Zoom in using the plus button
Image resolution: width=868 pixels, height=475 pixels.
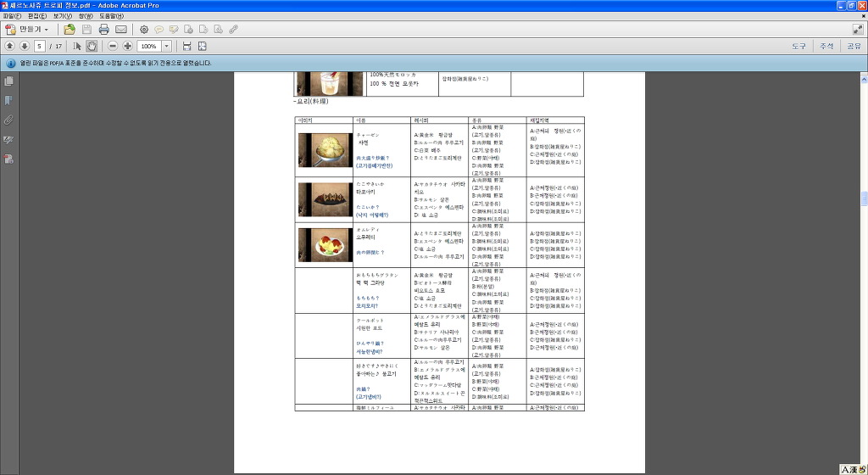127,46
